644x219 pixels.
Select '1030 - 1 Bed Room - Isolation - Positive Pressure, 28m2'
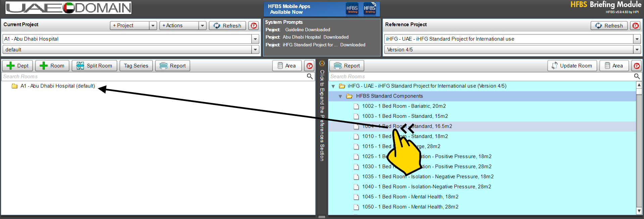427,167
